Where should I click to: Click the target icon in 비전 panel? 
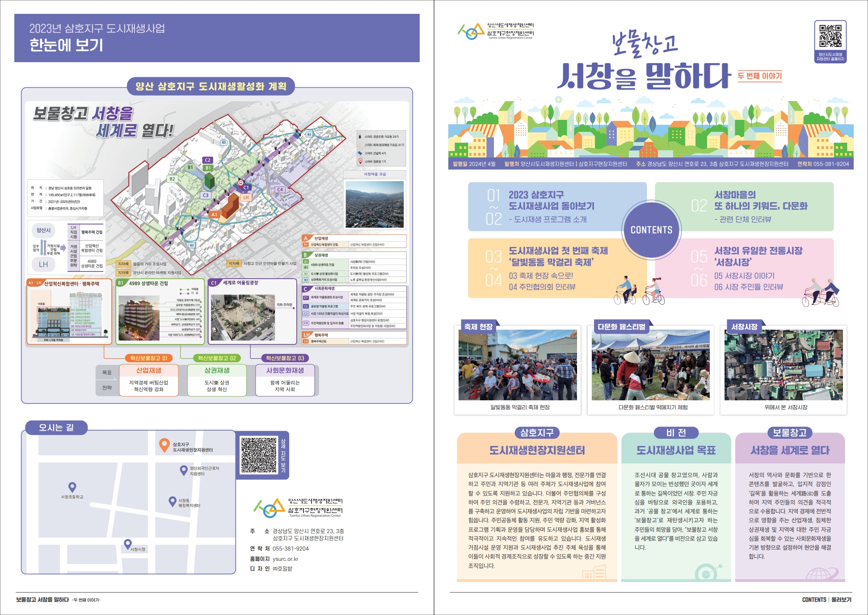pos(708,572)
